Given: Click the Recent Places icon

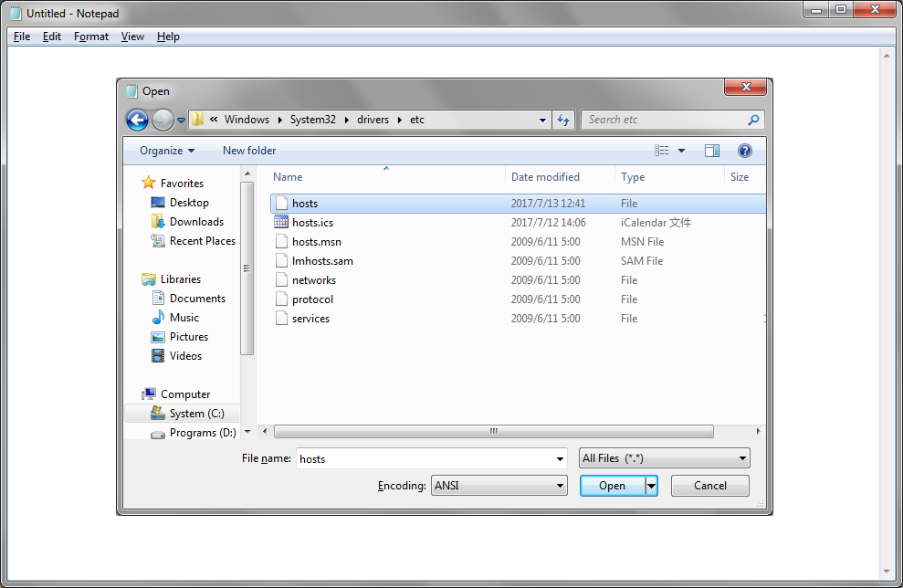Looking at the screenshot, I should pyautogui.click(x=158, y=240).
